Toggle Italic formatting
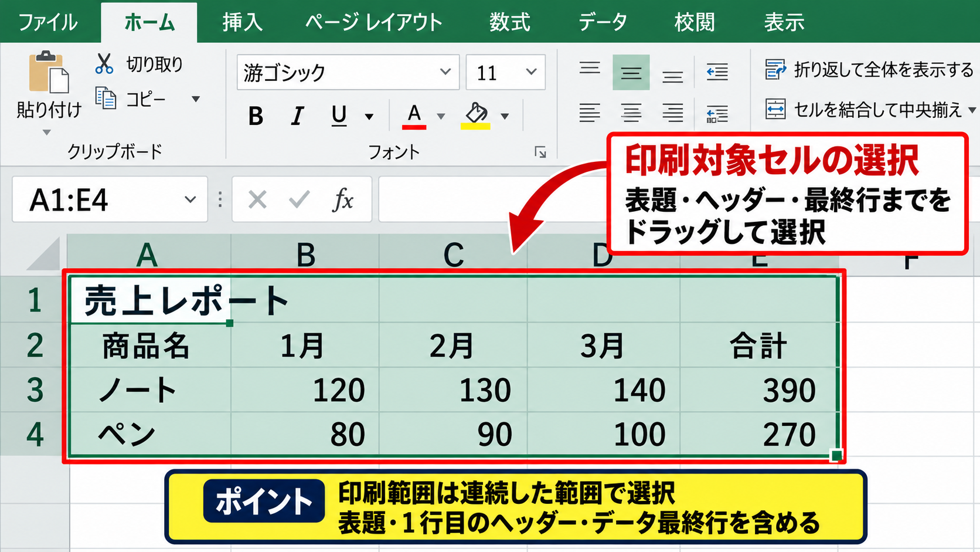The image size is (980, 552). 298,116
